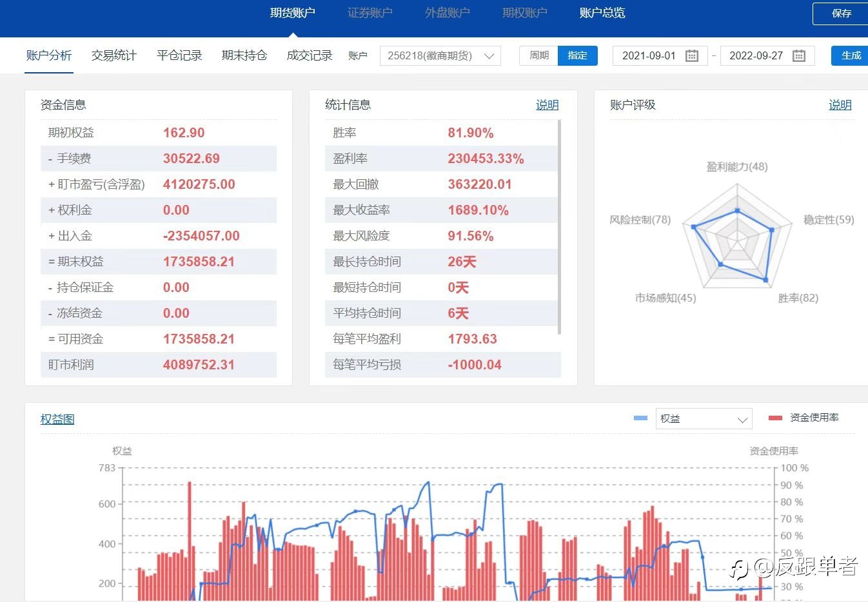
Task: Click the 权益图 title link
Action: [x=57, y=420]
